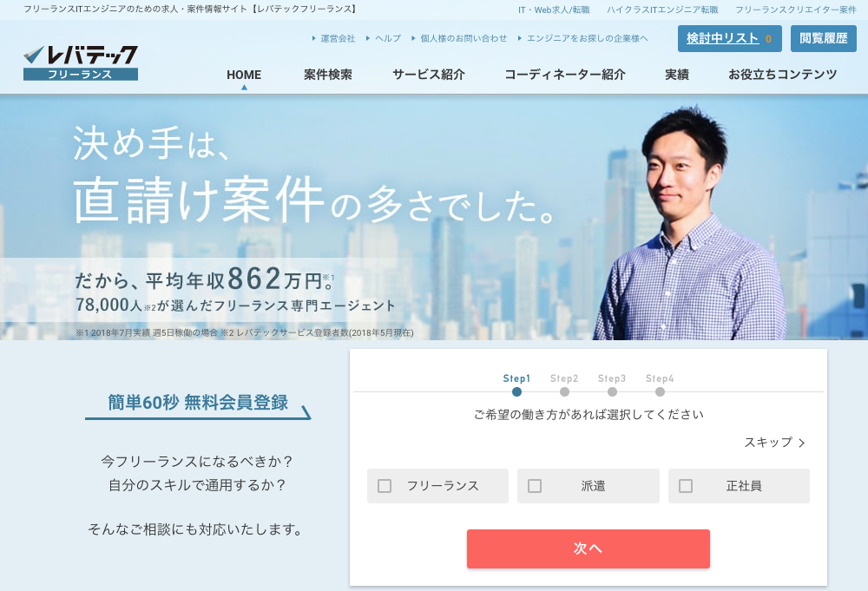
Task: Open the 閲覧履歴 button
Action: [823, 38]
